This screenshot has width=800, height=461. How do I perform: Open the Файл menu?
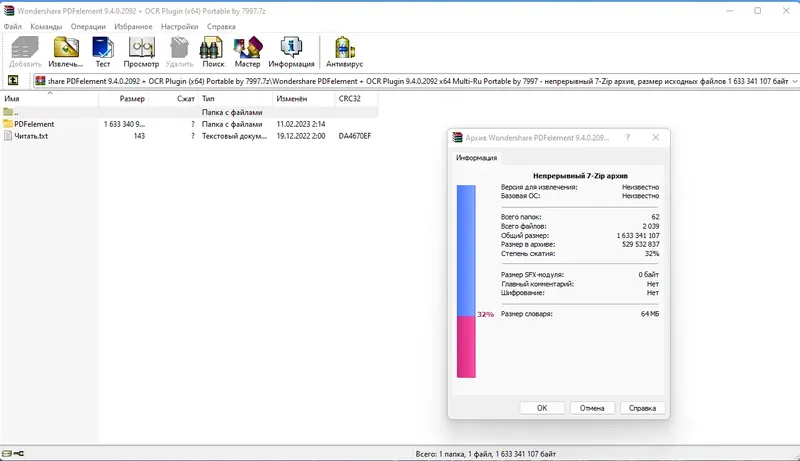pos(13,27)
